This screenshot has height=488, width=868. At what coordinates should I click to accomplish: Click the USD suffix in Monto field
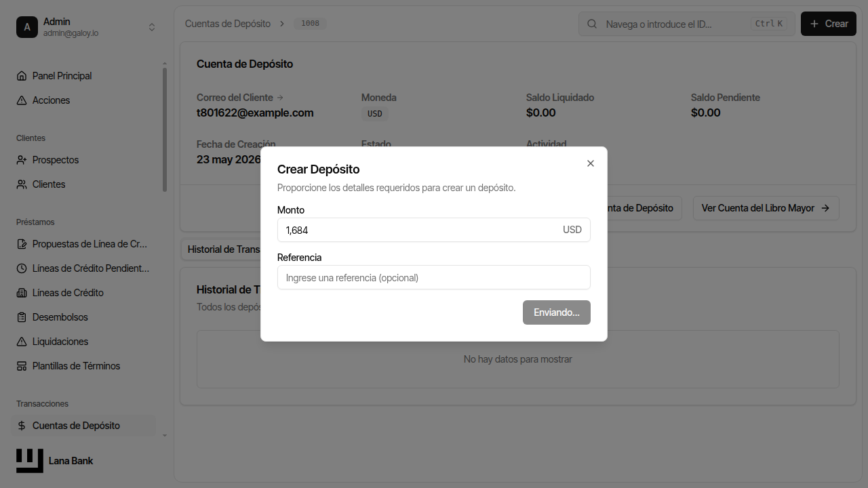(572, 230)
